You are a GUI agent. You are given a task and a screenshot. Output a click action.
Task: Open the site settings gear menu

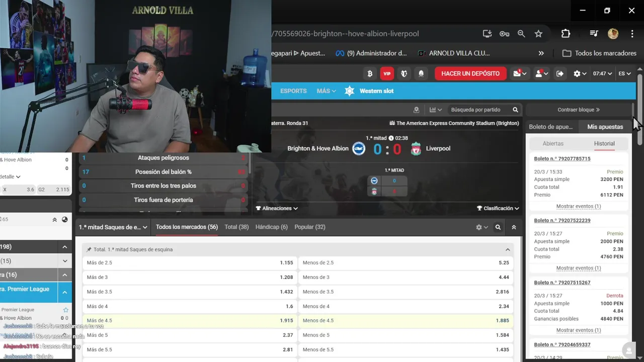coord(580,73)
